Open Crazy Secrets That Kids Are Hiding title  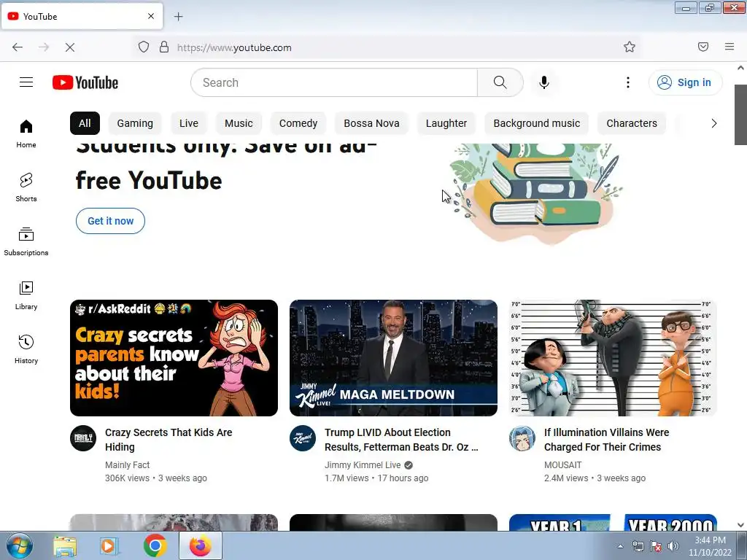(x=169, y=440)
